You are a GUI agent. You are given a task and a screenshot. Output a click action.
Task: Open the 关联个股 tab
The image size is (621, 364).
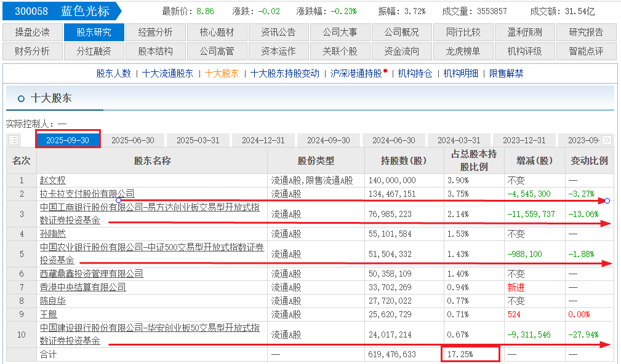pos(340,51)
